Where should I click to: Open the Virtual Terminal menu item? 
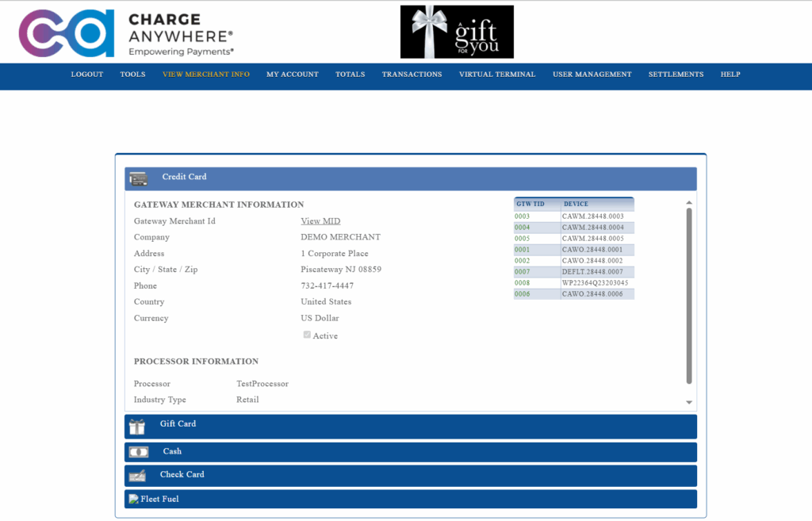point(496,75)
